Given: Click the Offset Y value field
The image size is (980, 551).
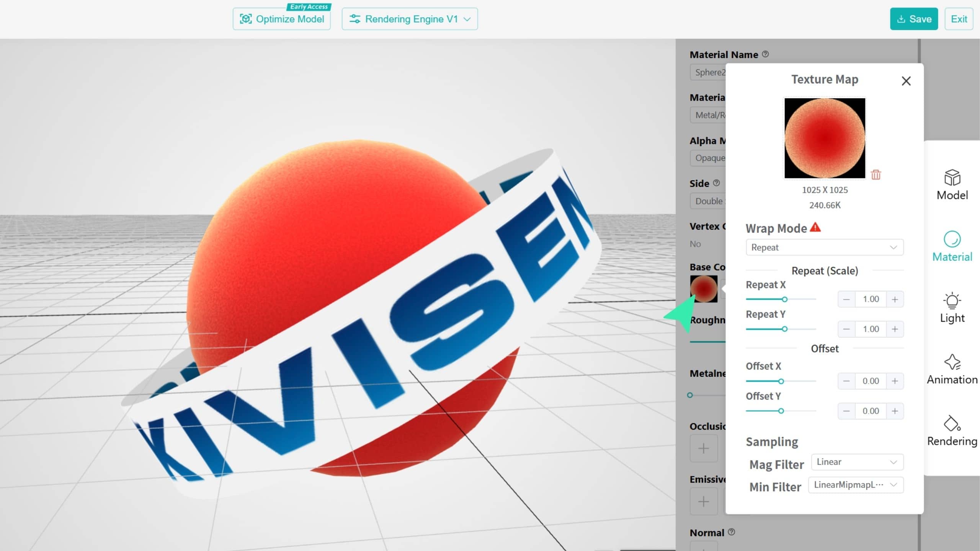Looking at the screenshot, I should click(871, 411).
